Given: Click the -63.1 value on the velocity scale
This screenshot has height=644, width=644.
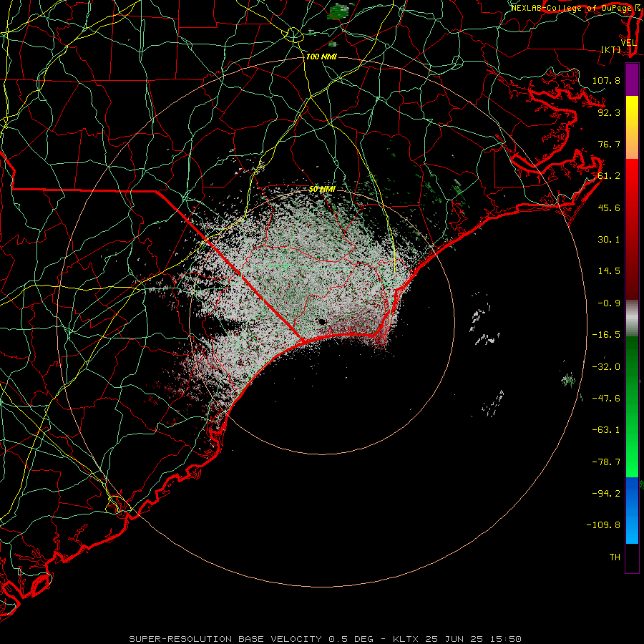Looking at the screenshot, I should pos(606,430).
